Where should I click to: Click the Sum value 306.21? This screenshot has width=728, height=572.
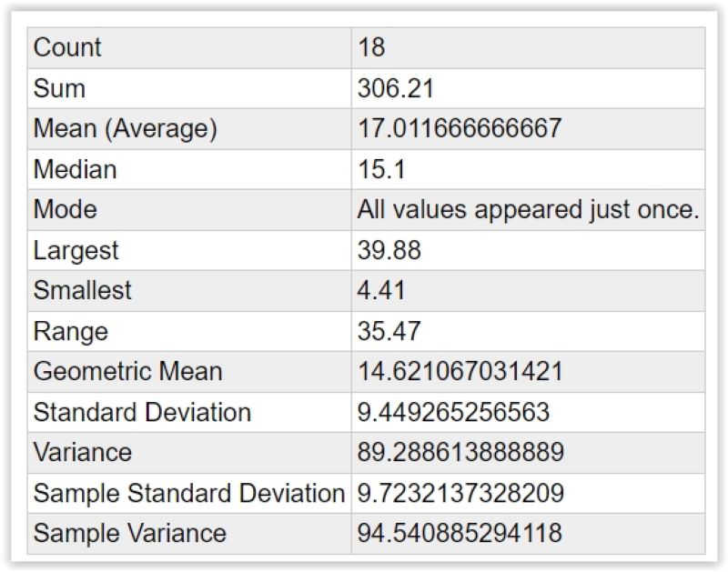pyautogui.click(x=396, y=88)
